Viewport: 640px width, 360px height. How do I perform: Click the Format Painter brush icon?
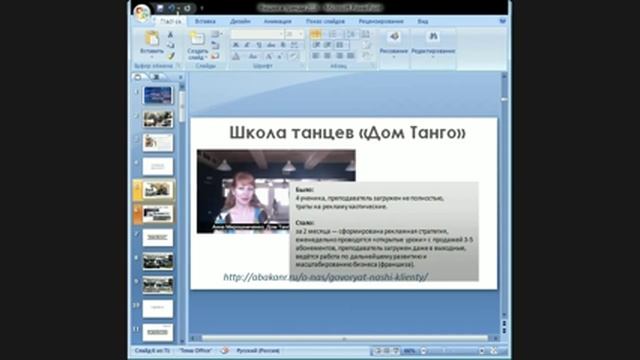[x=171, y=56]
